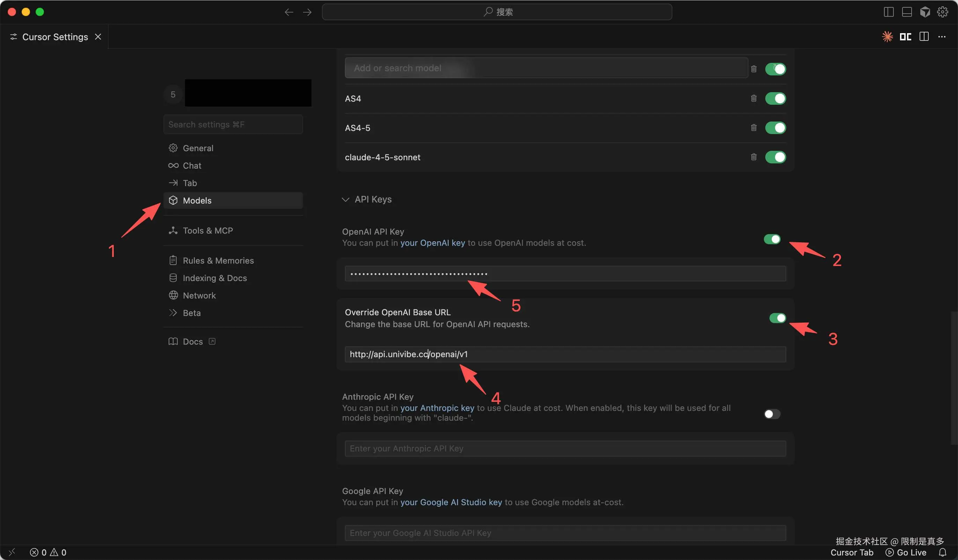This screenshot has height=560, width=958.
Task: Delete the claude-4-5-sonnet model
Action: [x=754, y=157]
